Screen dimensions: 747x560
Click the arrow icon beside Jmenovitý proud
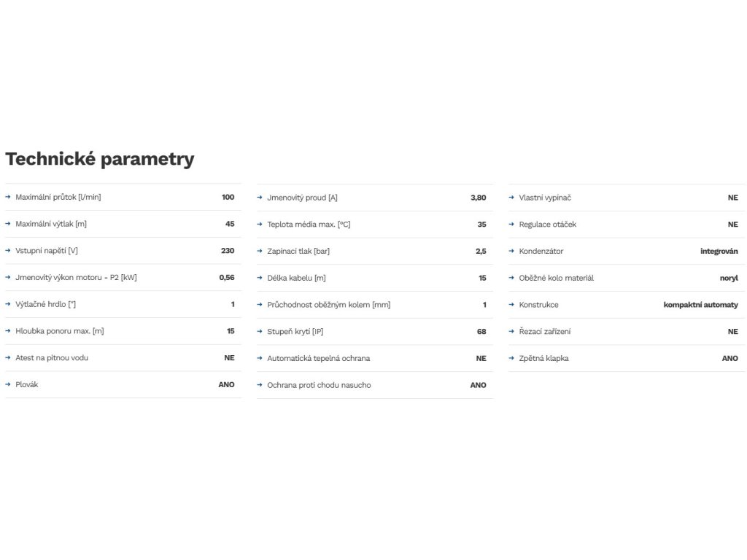point(260,197)
